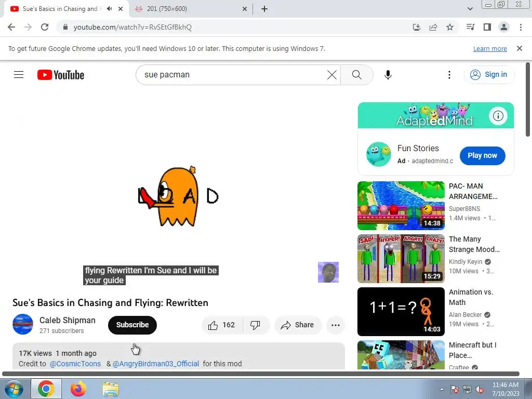Open AdaptedMind ad info icon
Screen dimensions: 532x399
point(498,116)
